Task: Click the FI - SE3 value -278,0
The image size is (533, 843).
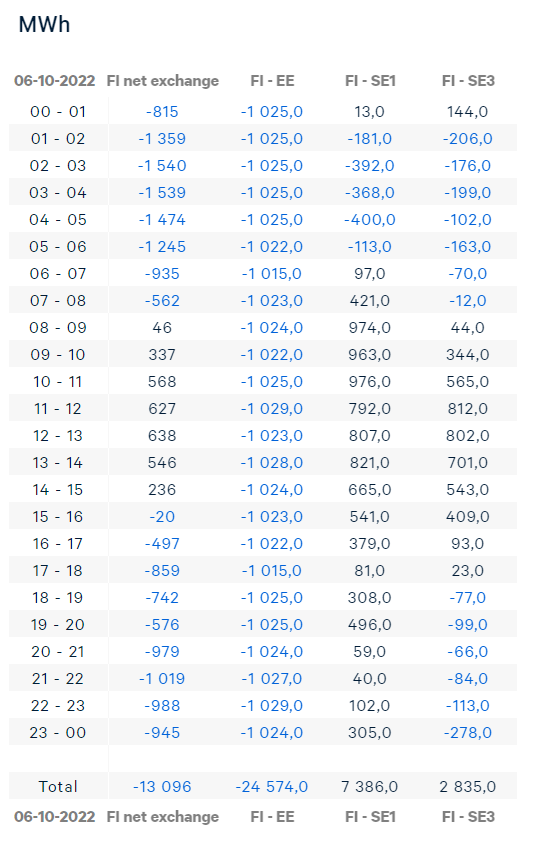Action: (467, 733)
